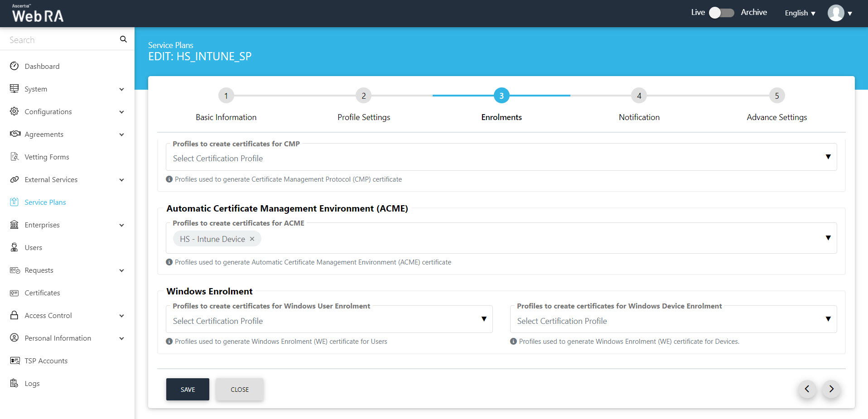868x419 pixels.
Task: Click in the sidebar Search field
Action: [x=61, y=40]
